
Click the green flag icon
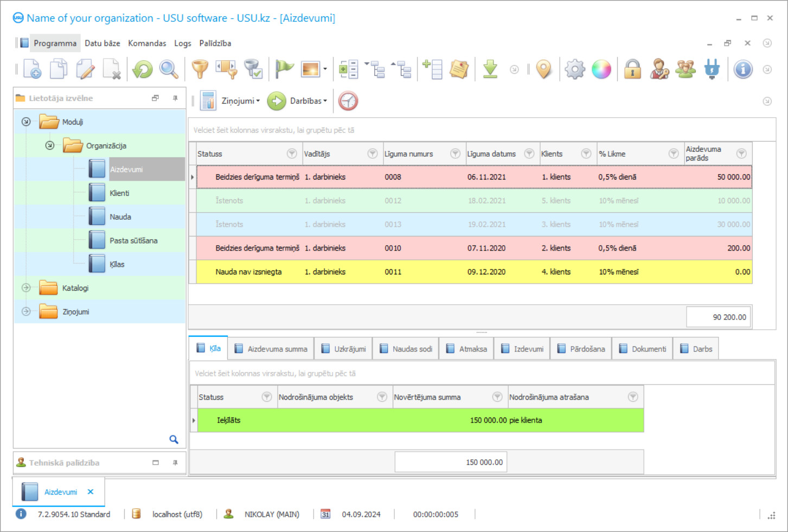click(284, 69)
